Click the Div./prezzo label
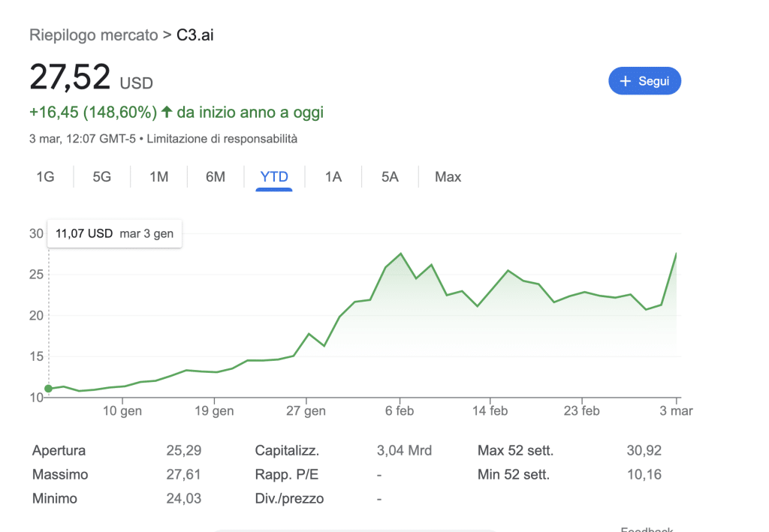 pyautogui.click(x=289, y=499)
